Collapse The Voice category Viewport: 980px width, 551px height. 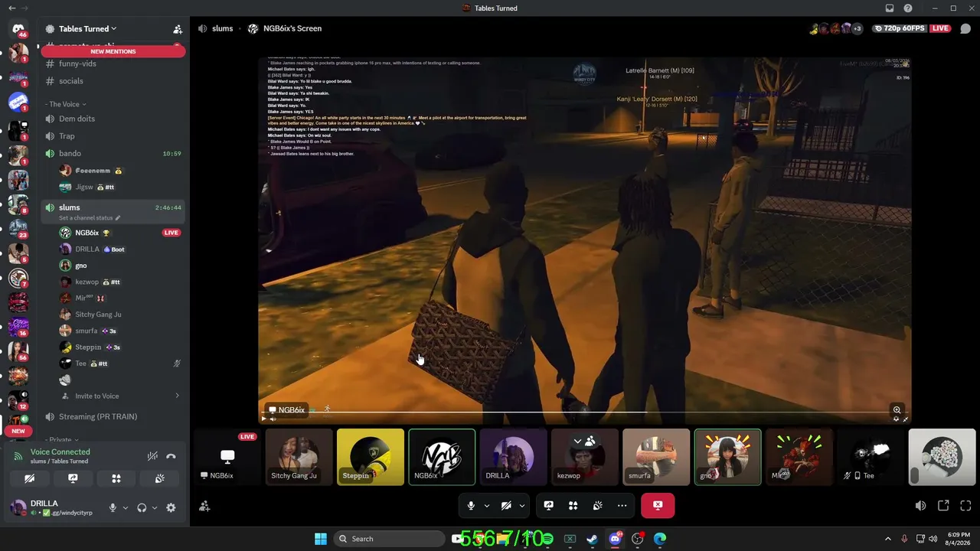65,104
